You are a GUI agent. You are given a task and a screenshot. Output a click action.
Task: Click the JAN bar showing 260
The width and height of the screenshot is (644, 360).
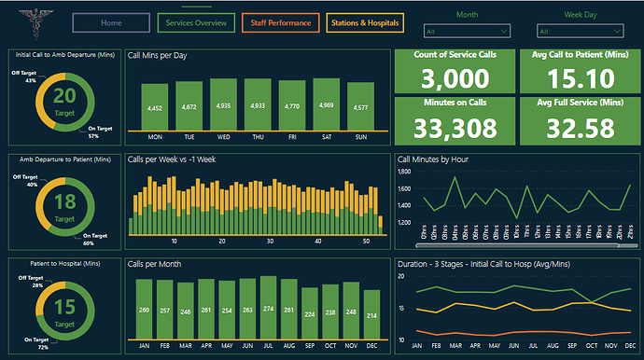pos(144,309)
